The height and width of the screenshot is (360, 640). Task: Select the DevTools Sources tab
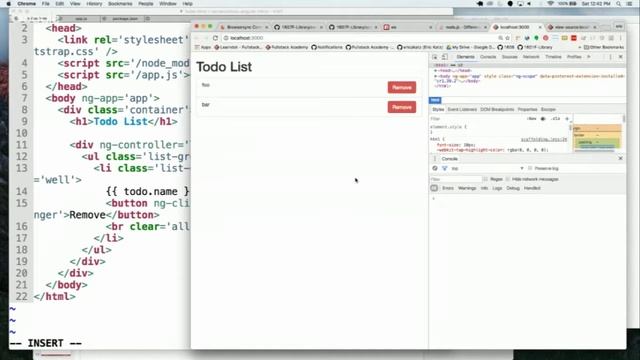click(509, 57)
